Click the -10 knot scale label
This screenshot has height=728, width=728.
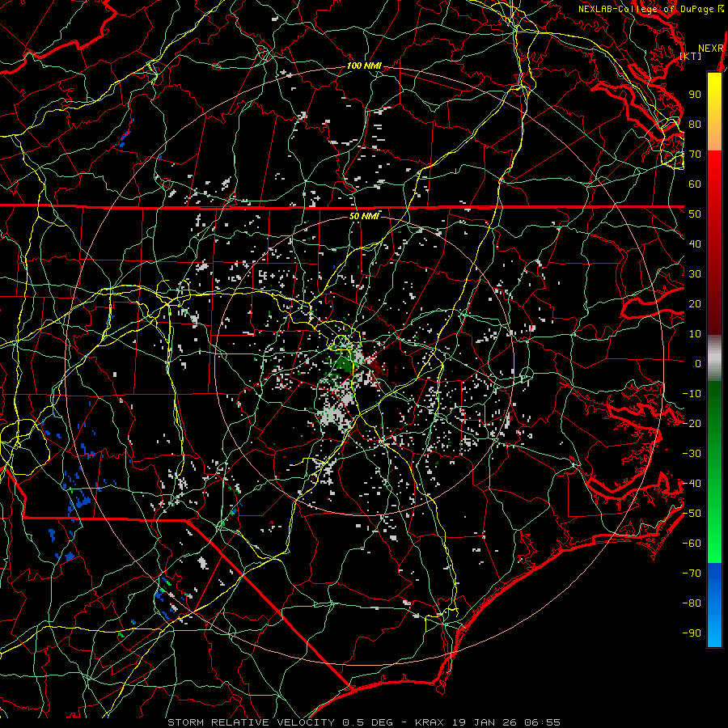692,394
